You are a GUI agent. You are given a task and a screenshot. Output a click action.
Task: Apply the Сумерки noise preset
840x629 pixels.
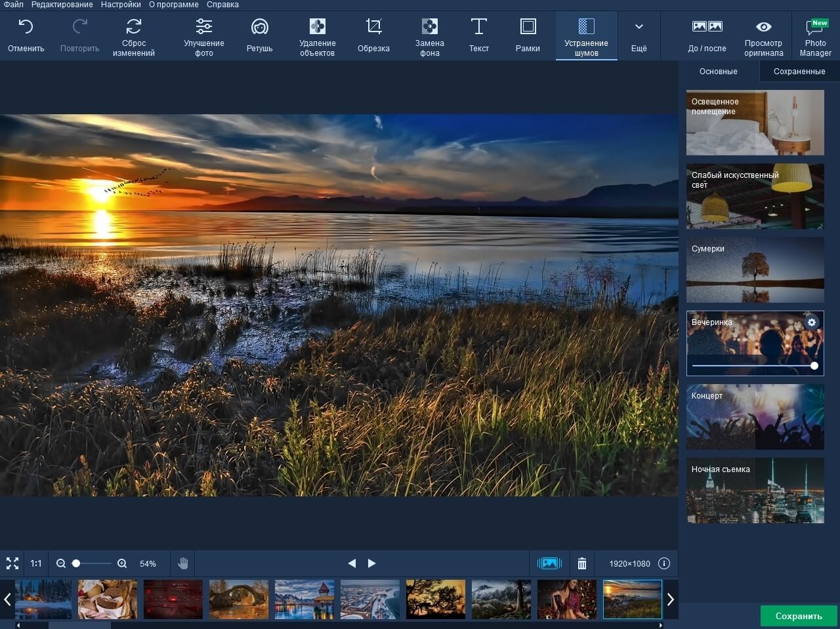tap(755, 270)
